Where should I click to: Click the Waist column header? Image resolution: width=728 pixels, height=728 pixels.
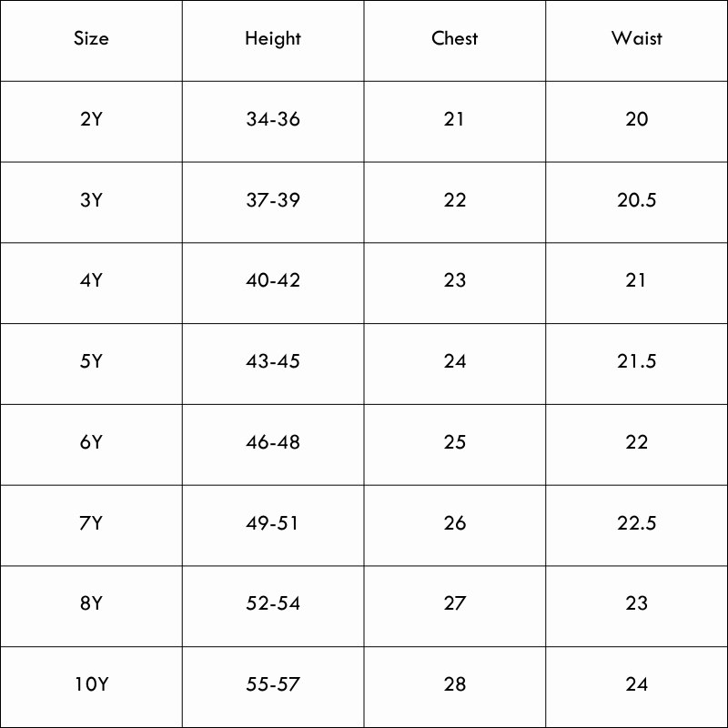click(x=637, y=39)
